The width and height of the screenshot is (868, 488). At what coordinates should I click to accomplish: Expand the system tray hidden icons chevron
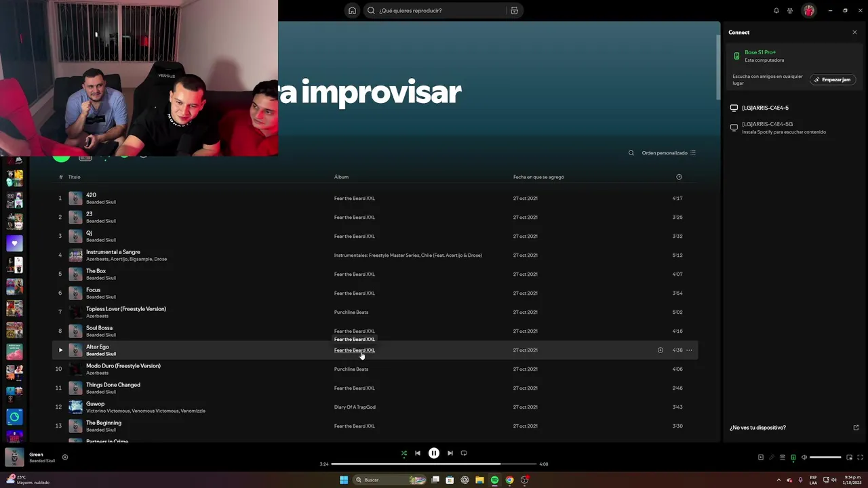[778, 480]
